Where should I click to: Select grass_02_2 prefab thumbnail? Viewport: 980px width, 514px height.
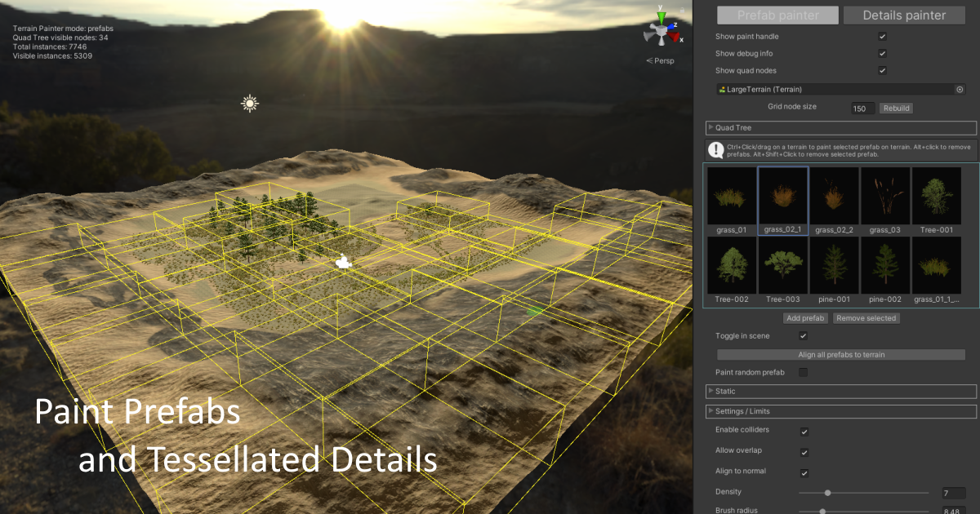834,201
